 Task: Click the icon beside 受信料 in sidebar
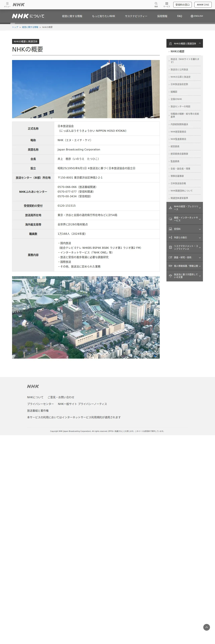pos(170,229)
